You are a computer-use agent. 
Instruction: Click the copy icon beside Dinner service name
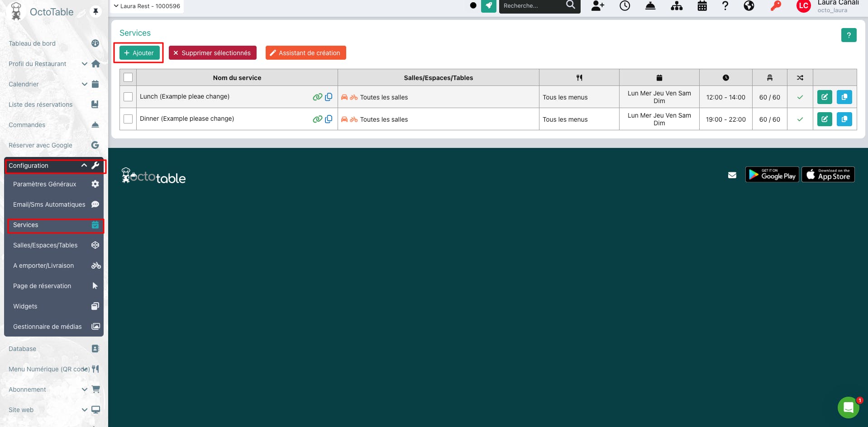(x=329, y=119)
